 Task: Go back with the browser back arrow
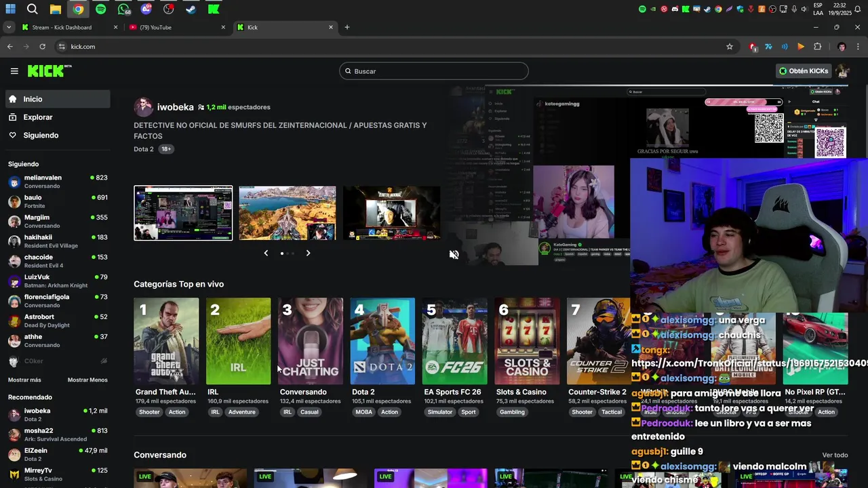(9, 47)
